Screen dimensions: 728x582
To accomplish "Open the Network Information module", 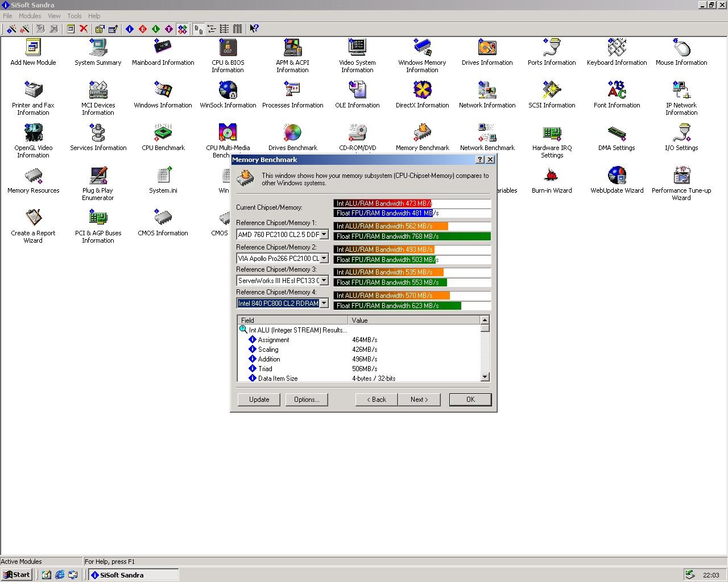I will [487, 95].
